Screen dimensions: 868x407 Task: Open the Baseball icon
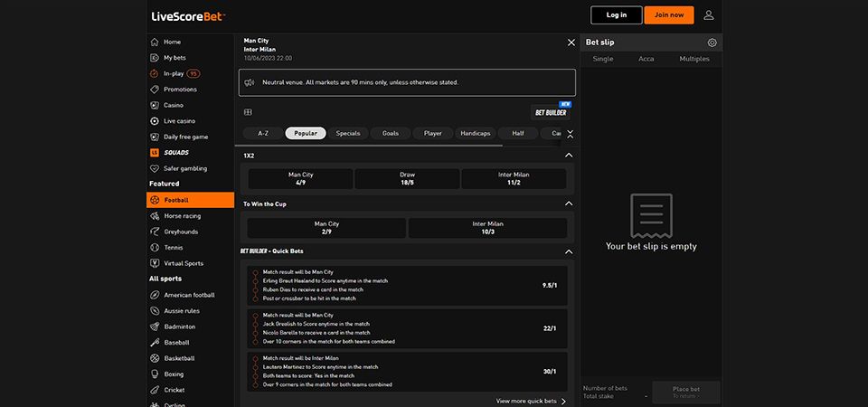(x=155, y=342)
